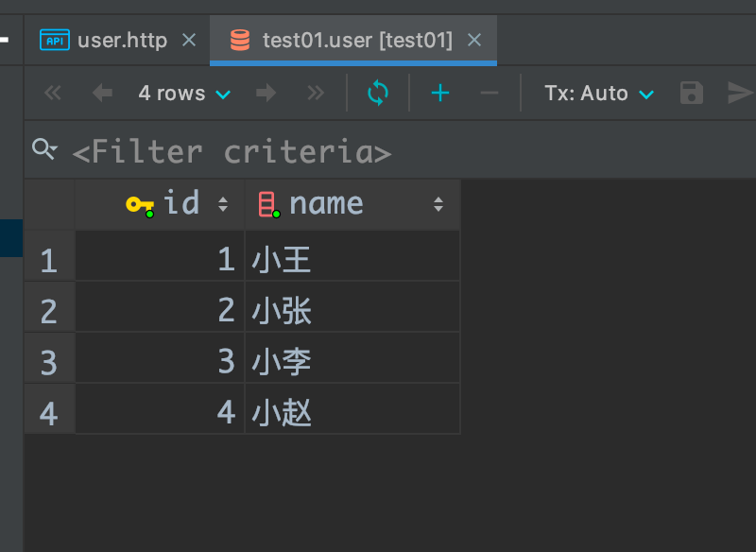Close the user.http tab
Viewport: 756px width, 552px height.
click(188, 40)
